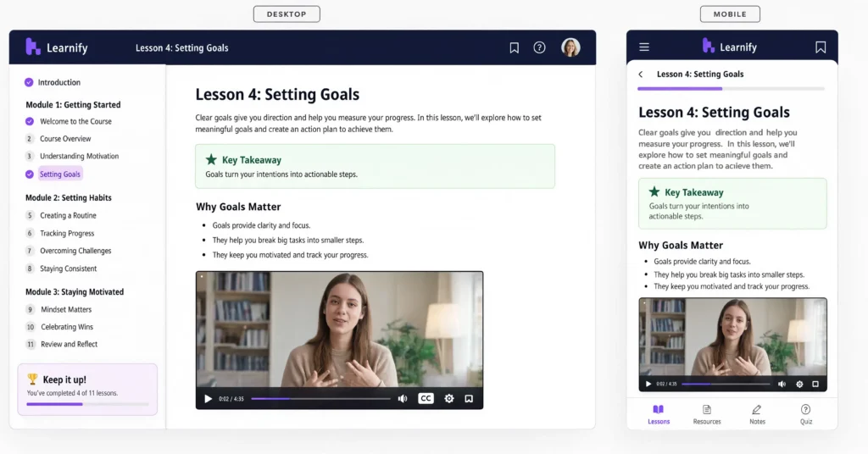Open the user profile avatar
The height and width of the screenshot is (454, 868).
(570, 47)
